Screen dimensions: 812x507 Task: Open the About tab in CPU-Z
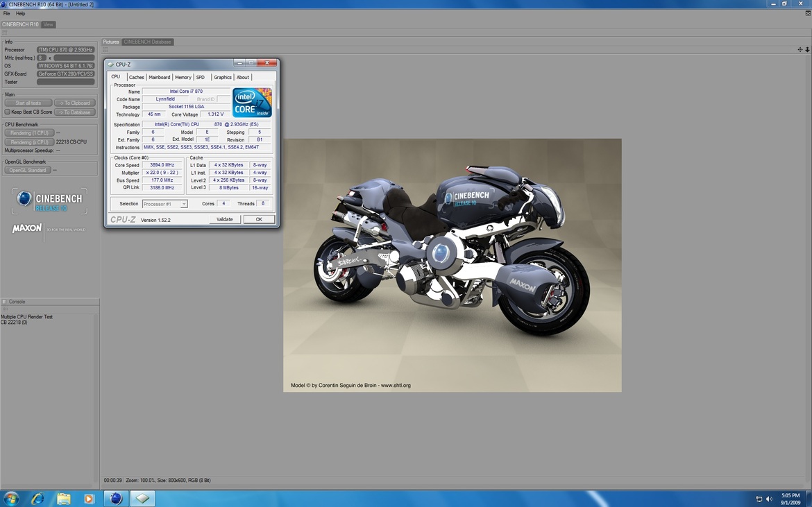[x=243, y=77]
